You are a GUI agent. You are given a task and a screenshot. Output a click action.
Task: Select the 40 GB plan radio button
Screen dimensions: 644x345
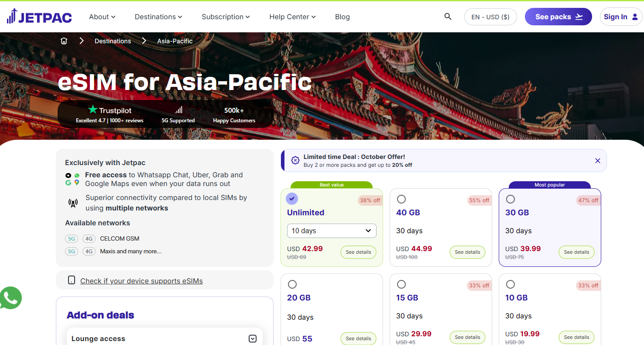[401, 199]
